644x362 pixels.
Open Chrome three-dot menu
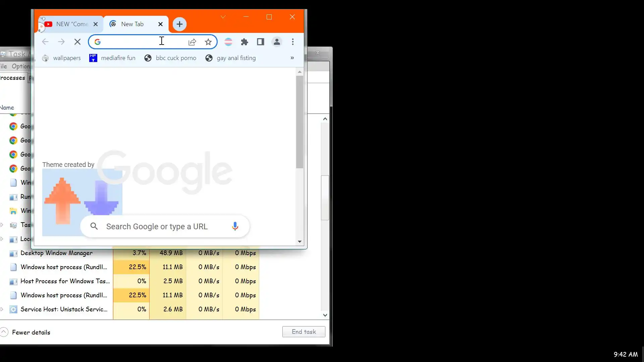tap(293, 42)
